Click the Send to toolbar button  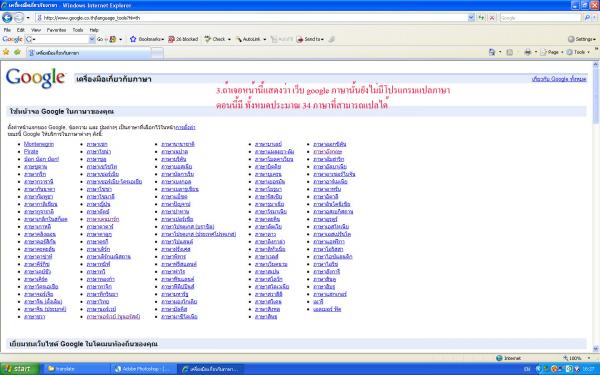click(310, 39)
